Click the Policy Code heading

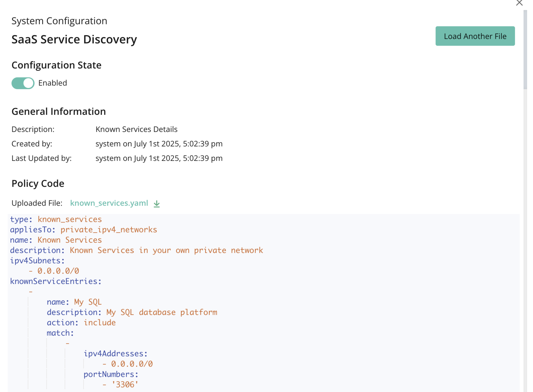[38, 184]
